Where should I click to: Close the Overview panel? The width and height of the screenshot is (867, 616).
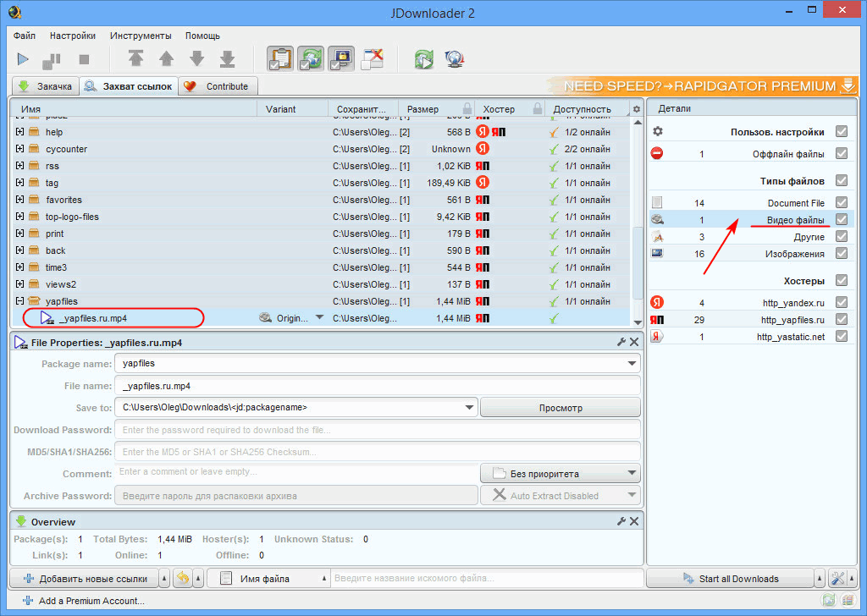(634, 521)
